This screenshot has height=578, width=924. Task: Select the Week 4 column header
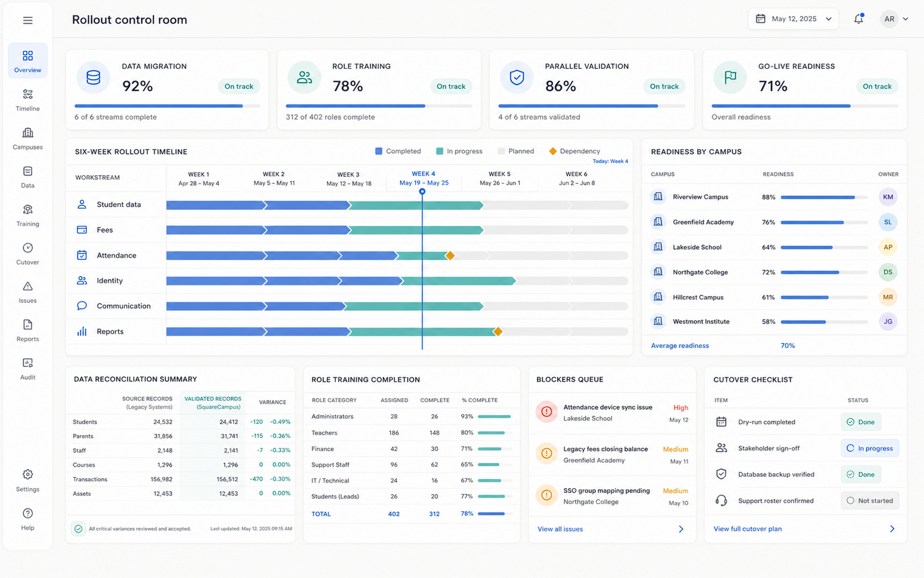(x=423, y=178)
